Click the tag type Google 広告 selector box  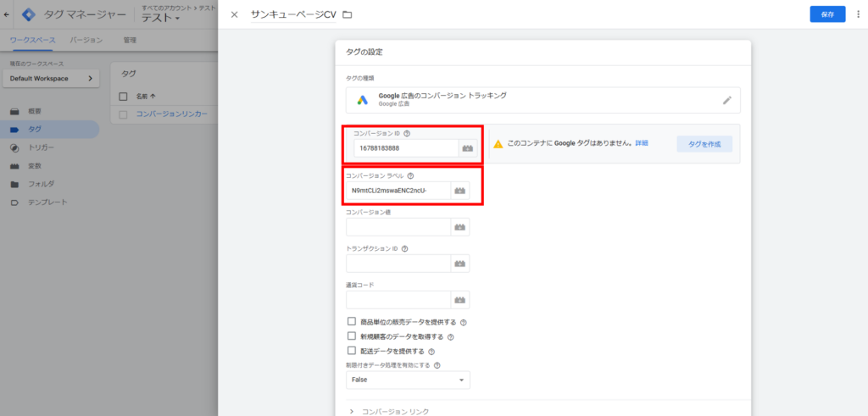click(543, 100)
